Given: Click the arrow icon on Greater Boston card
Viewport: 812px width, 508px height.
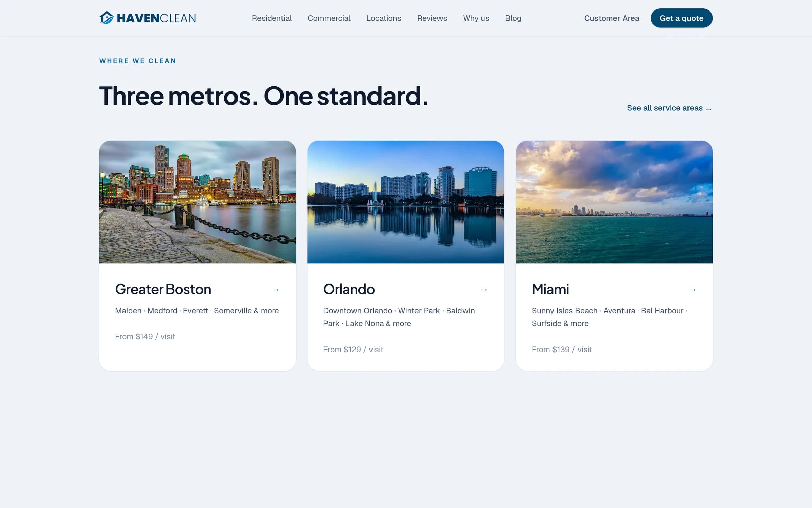Looking at the screenshot, I should click(276, 290).
